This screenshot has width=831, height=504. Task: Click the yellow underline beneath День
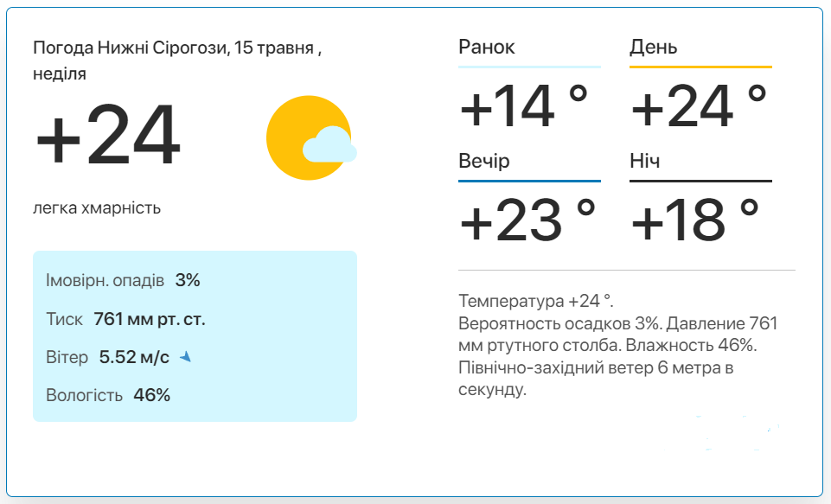(x=700, y=67)
